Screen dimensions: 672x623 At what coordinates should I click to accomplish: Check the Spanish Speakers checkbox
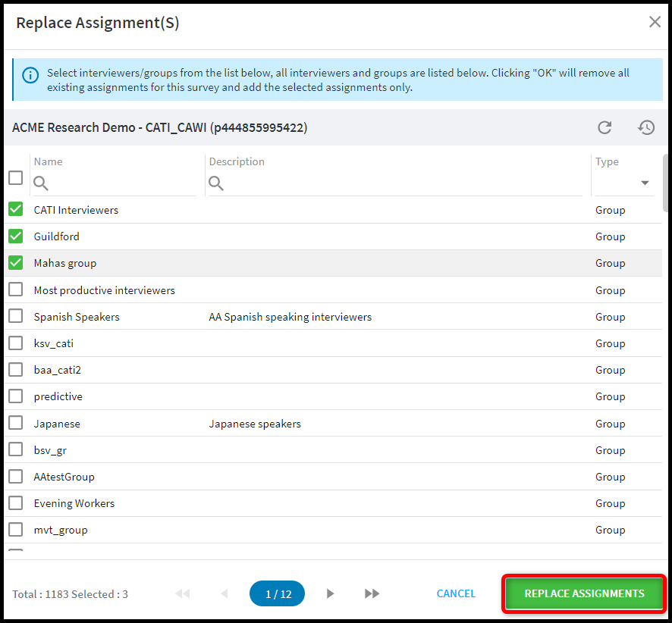(x=16, y=316)
